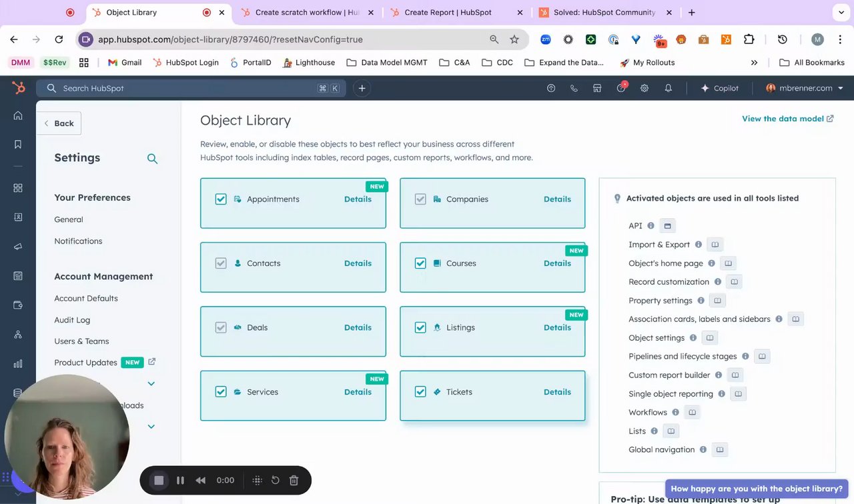Open the database icon in left sidebar
Image resolution: width=854 pixels, height=504 pixels.
(18, 393)
